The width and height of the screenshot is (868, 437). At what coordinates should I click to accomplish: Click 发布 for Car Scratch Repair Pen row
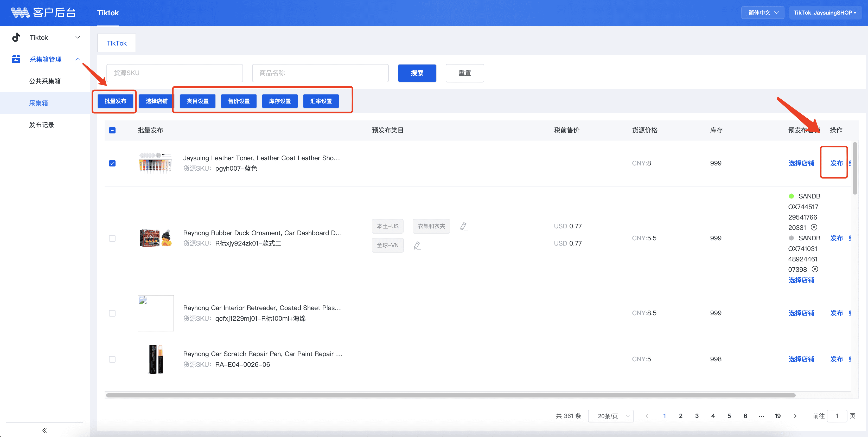point(836,359)
